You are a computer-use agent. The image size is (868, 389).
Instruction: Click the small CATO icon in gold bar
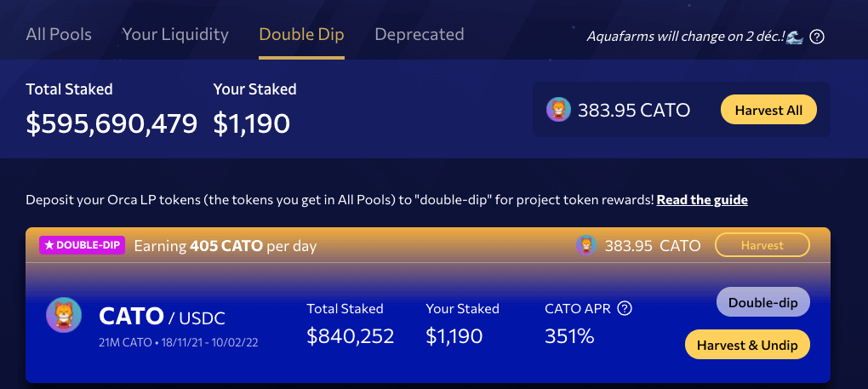tap(586, 246)
